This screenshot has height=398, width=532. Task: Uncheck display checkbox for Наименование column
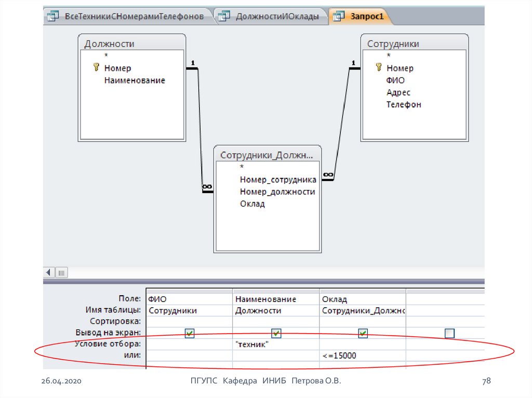click(x=276, y=333)
